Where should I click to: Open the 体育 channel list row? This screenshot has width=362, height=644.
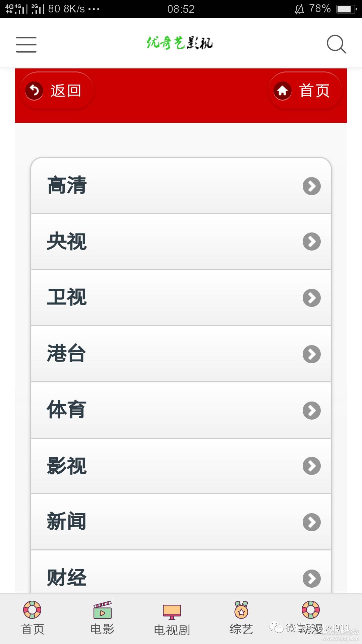(x=181, y=410)
